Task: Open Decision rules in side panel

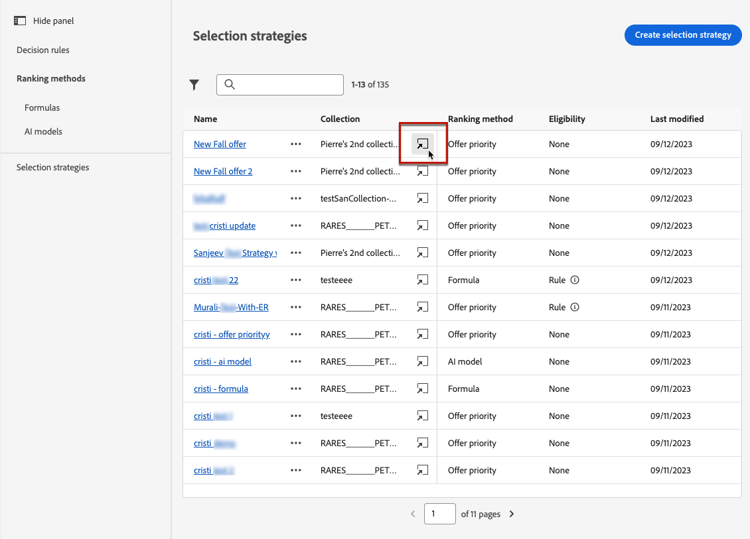Action: [x=43, y=50]
